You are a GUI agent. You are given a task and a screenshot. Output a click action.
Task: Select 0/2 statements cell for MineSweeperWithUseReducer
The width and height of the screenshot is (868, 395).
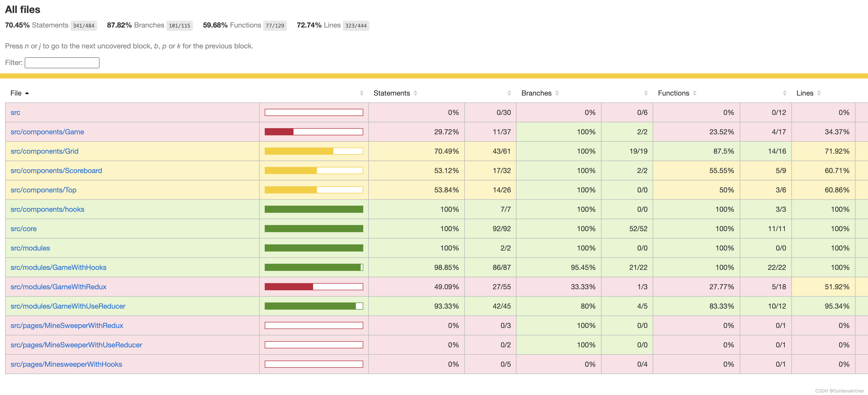(490, 345)
